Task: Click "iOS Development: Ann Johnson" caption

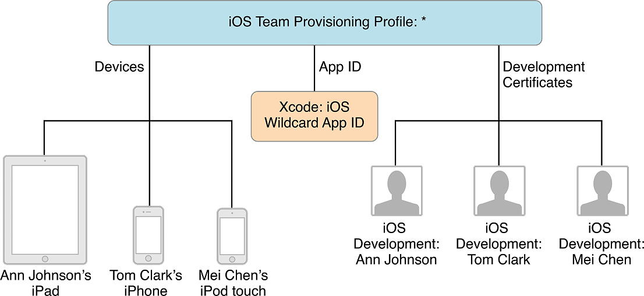Action: point(397,244)
